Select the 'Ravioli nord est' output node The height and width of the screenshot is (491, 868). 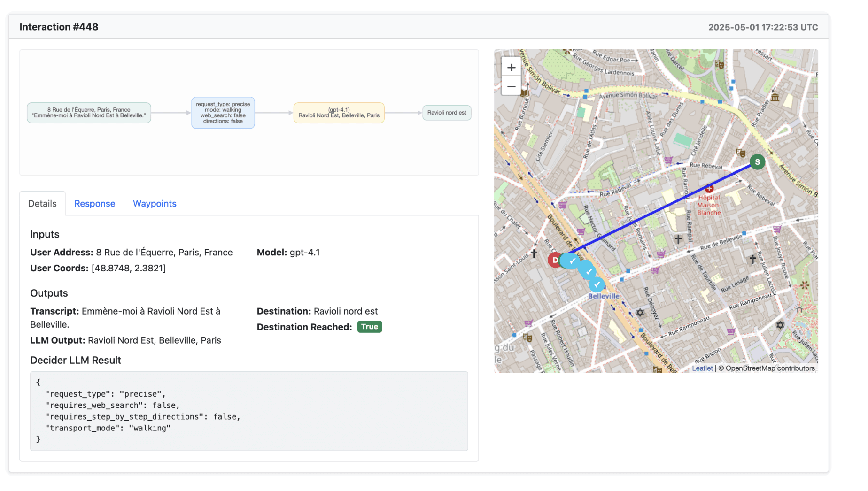point(446,113)
